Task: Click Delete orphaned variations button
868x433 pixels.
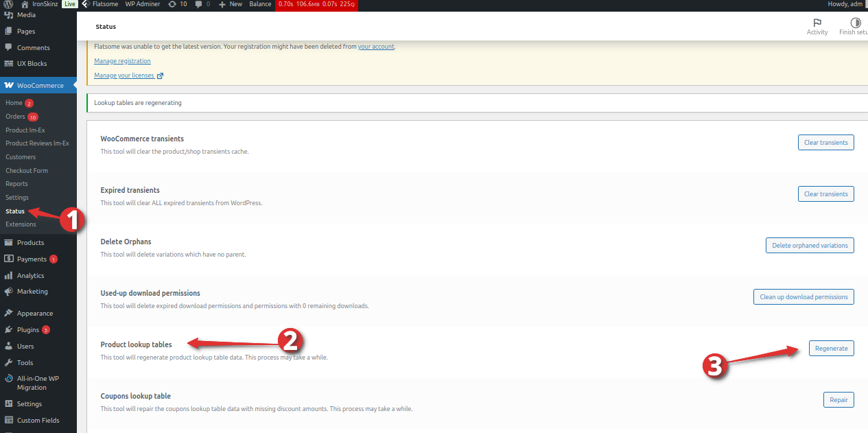Action: tap(810, 246)
